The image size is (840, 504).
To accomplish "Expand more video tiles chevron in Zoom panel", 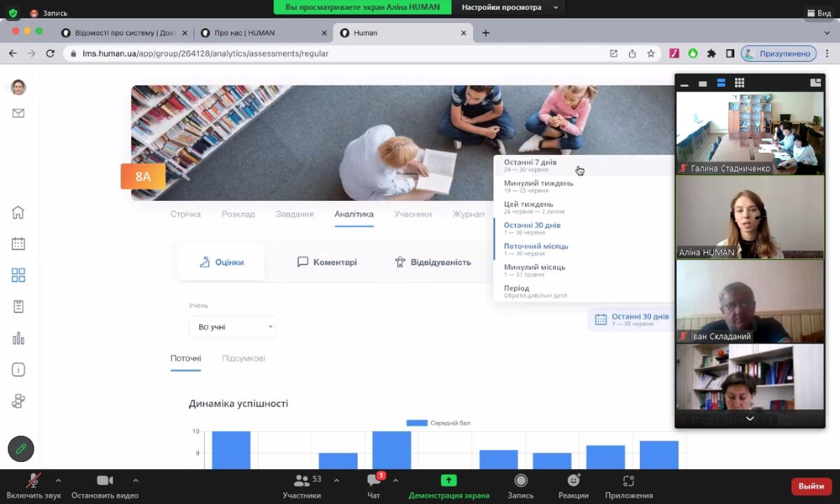I will [x=750, y=419].
